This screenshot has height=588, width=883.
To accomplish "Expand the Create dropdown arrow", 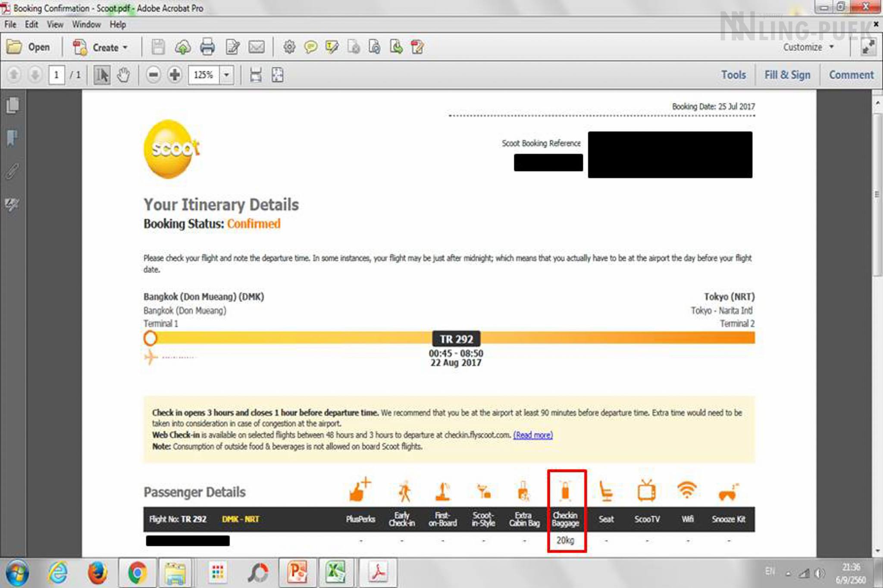I will (x=125, y=47).
